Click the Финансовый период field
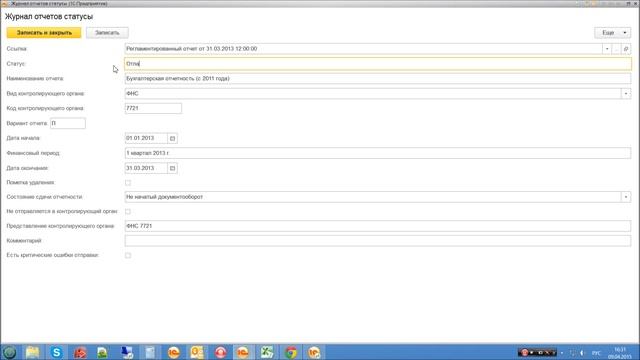 [378, 153]
